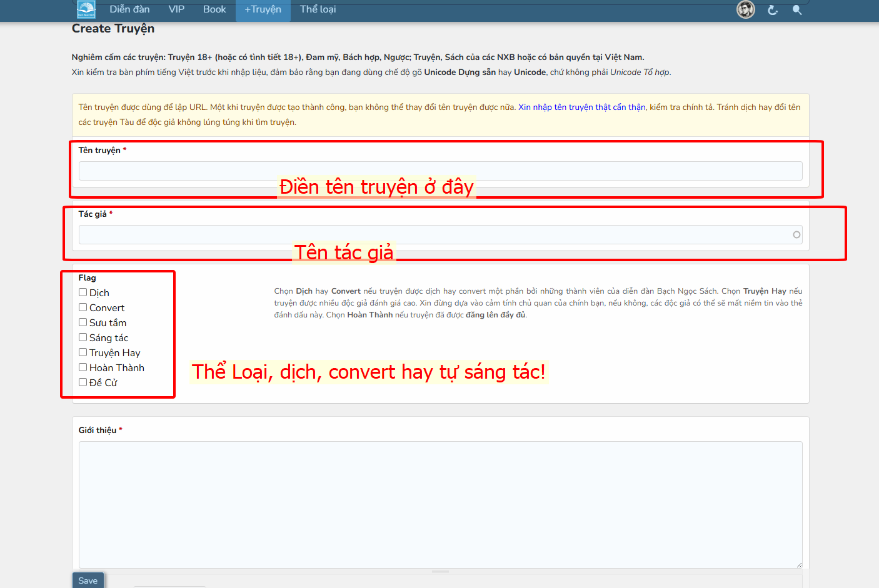Viewport: 879px width, 588px height.
Task: Open the VIP navigation item
Action: pyautogui.click(x=176, y=9)
